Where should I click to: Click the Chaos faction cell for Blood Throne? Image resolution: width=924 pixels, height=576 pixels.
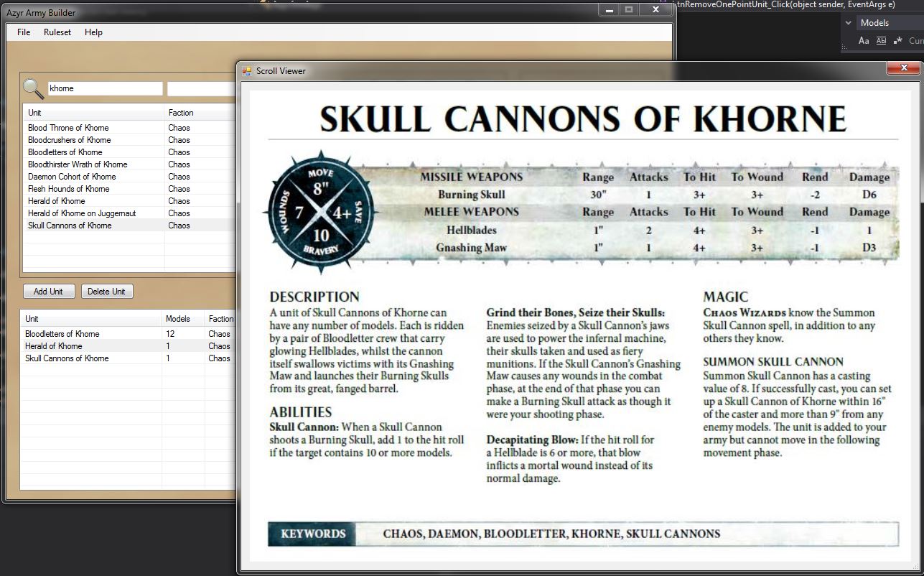tap(179, 128)
